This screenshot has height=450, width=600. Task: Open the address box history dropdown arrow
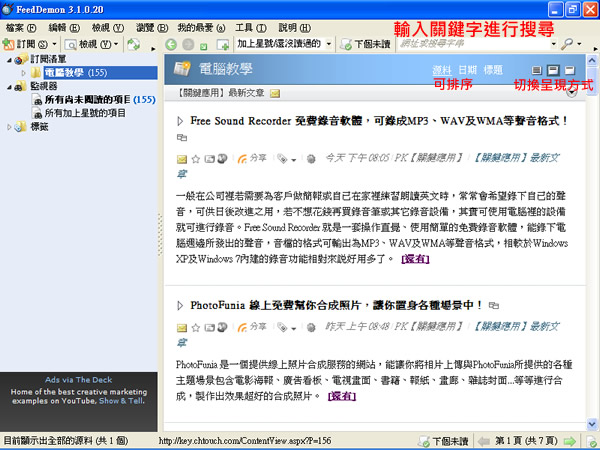coord(554,44)
